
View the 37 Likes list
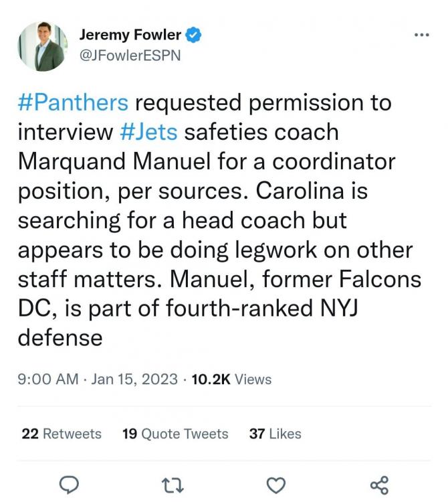click(275, 434)
